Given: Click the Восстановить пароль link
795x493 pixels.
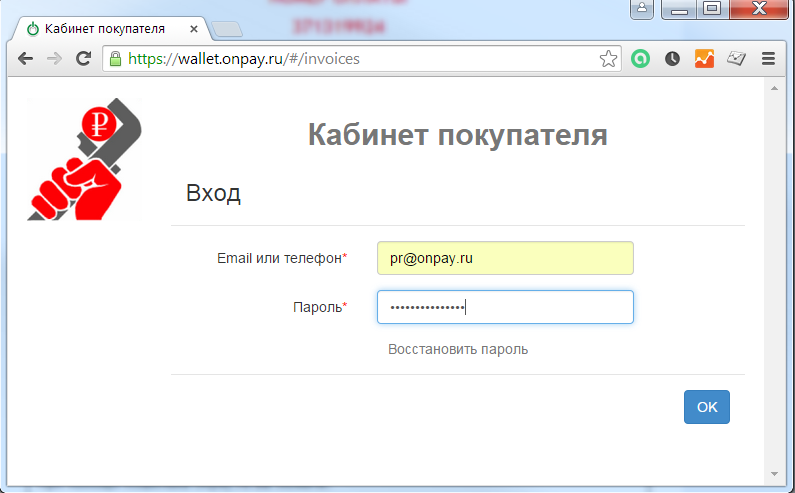Looking at the screenshot, I should [x=458, y=349].
